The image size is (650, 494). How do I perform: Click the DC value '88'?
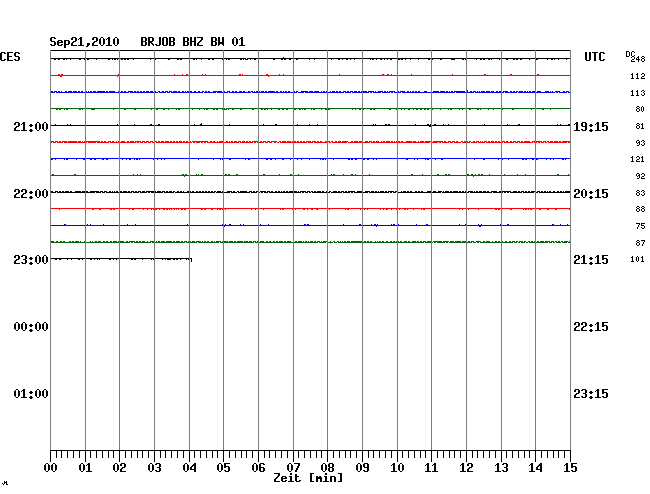pyautogui.click(x=640, y=209)
